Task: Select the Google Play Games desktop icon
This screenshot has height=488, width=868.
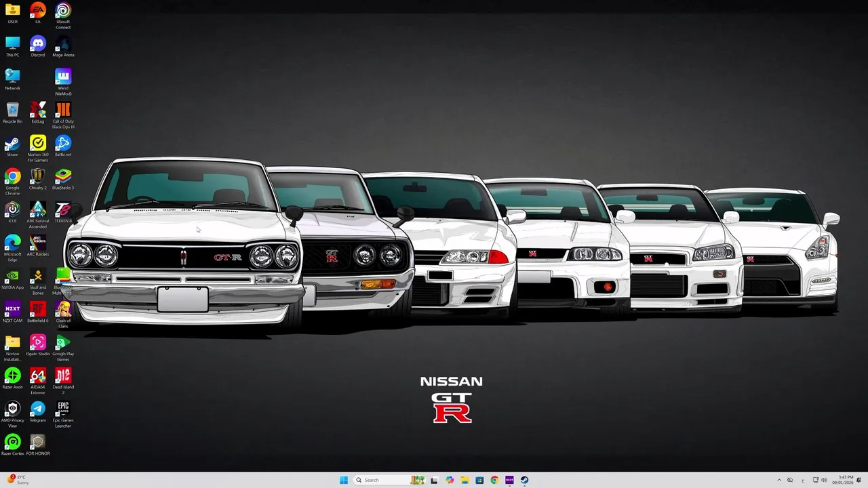Action: (x=63, y=348)
